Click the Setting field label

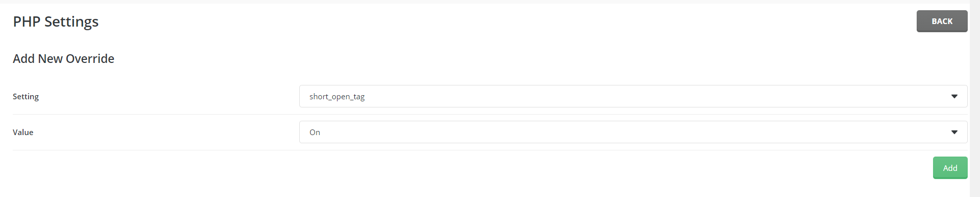pyautogui.click(x=26, y=97)
